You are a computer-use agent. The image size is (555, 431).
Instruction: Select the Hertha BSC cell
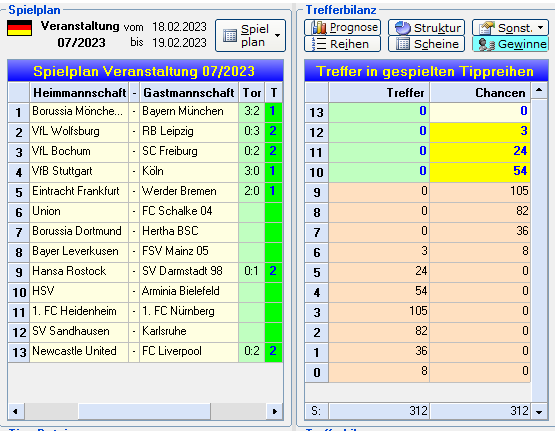point(189,232)
